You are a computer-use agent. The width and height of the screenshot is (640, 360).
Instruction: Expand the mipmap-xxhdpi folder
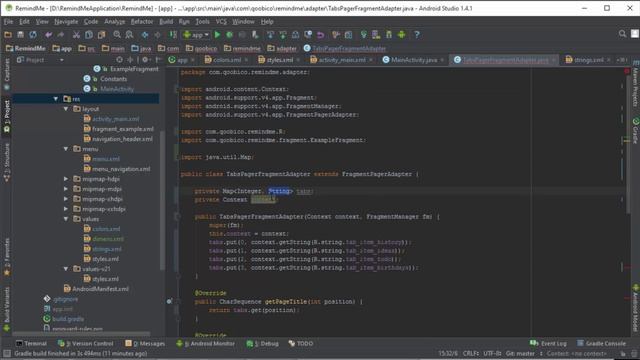coord(66,209)
